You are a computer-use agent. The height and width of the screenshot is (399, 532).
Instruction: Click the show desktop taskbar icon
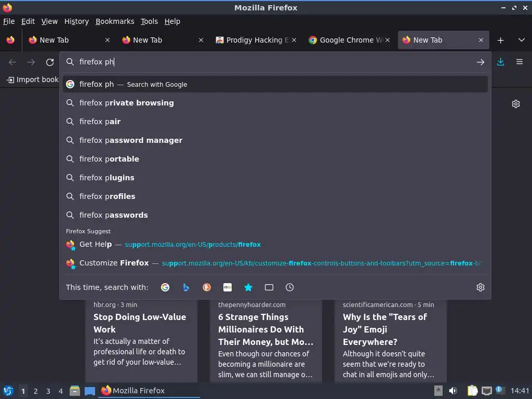tap(89, 391)
